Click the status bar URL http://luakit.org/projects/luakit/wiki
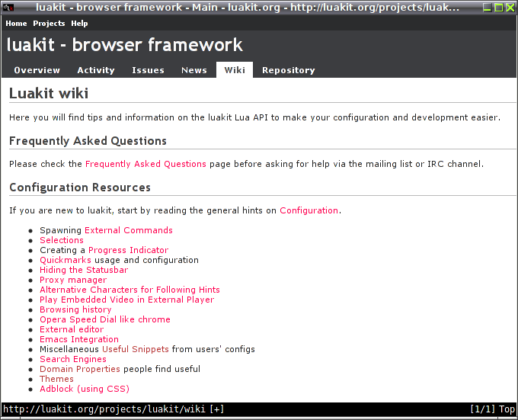 [104, 409]
